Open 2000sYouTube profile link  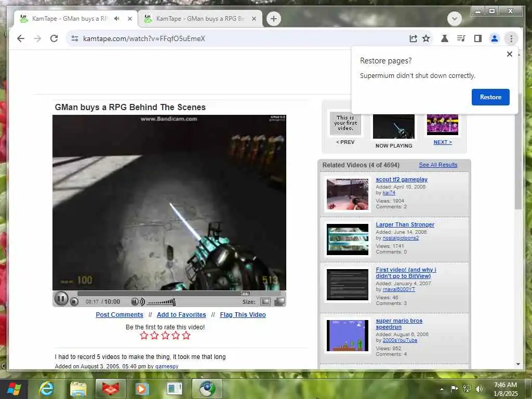pyautogui.click(x=400, y=340)
